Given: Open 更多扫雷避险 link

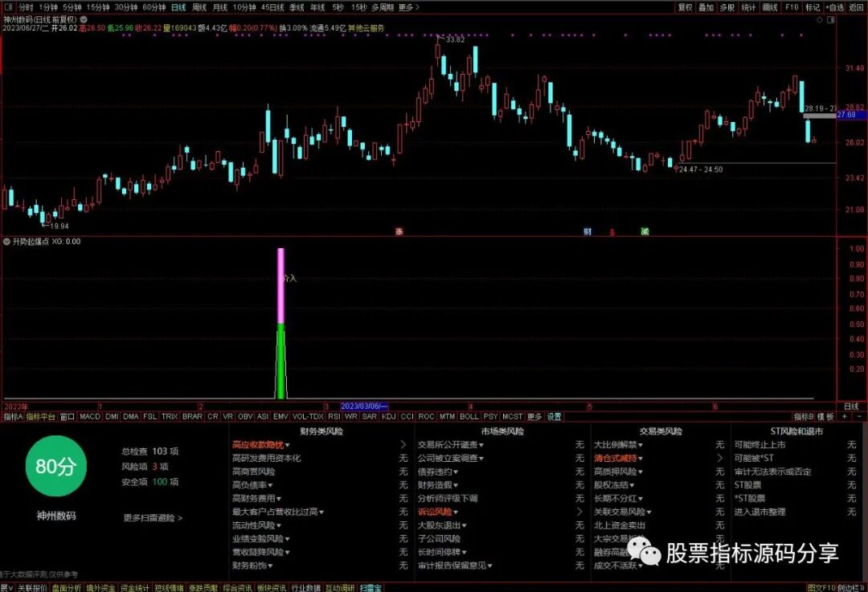Looking at the screenshot, I should pyautogui.click(x=153, y=518).
